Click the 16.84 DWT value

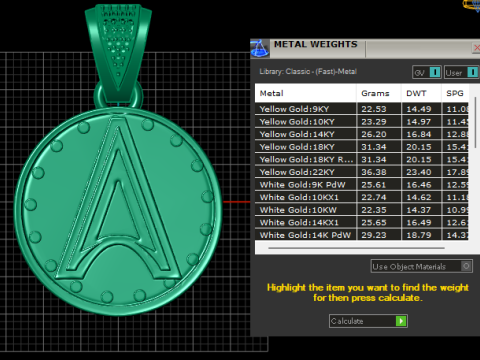point(419,134)
